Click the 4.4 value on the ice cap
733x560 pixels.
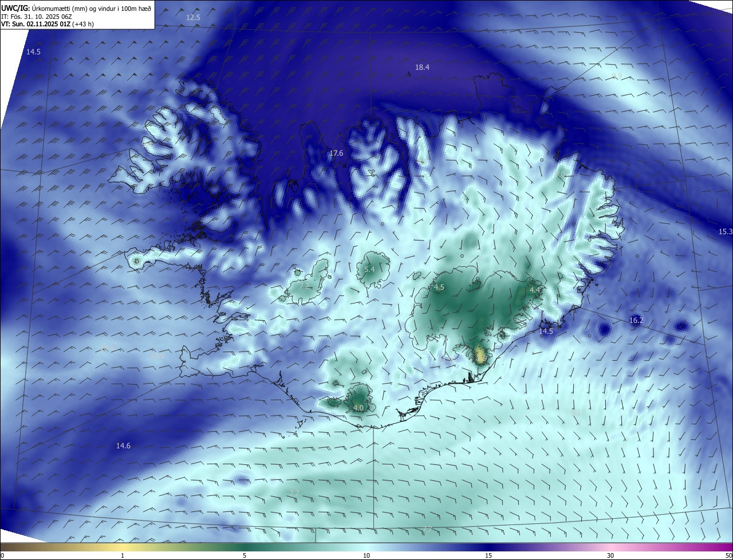pyautogui.click(x=535, y=291)
